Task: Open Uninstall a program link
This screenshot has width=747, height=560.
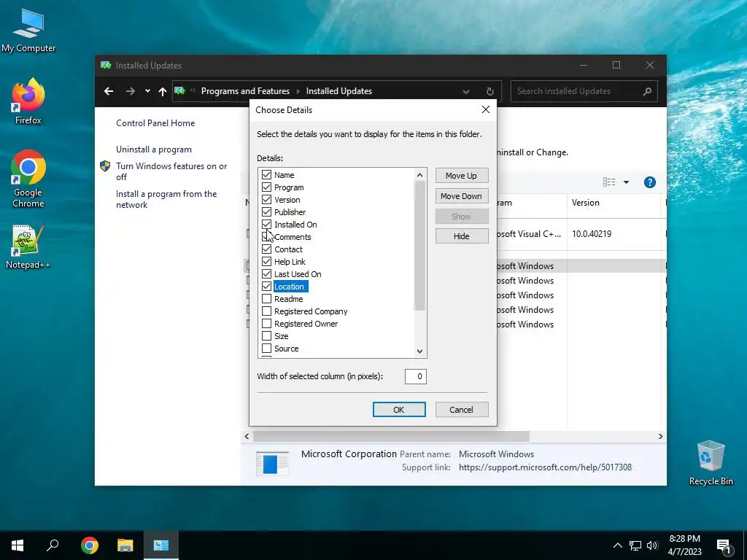Action: (154, 149)
